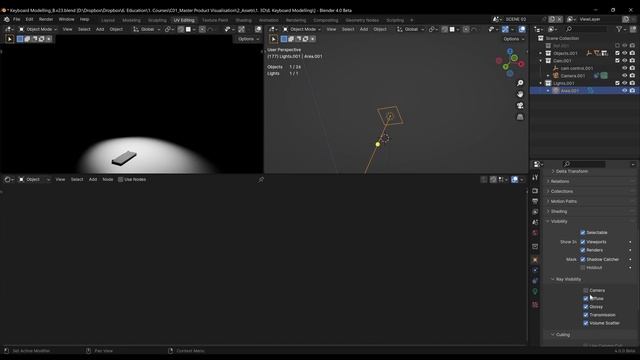
Task: Open the Output properties tab
Action: (x=535, y=201)
